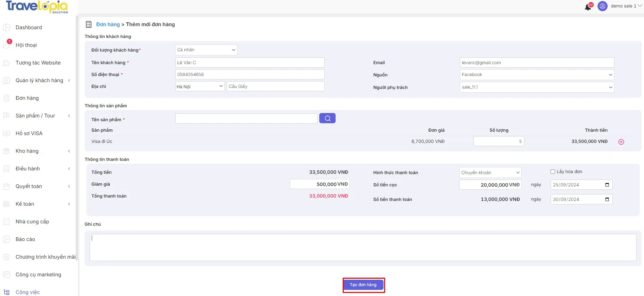
Task: Click the Số lượng quantity field
Action: (x=499, y=141)
